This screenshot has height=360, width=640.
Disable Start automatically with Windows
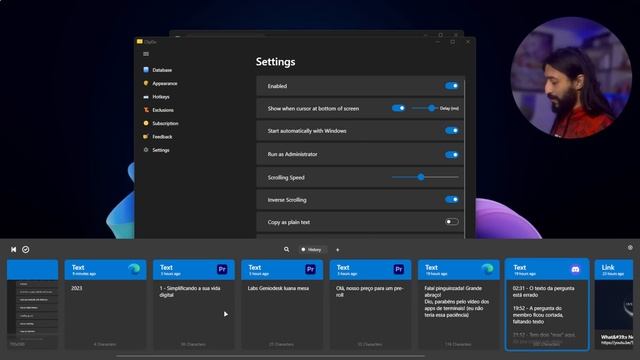tap(451, 131)
